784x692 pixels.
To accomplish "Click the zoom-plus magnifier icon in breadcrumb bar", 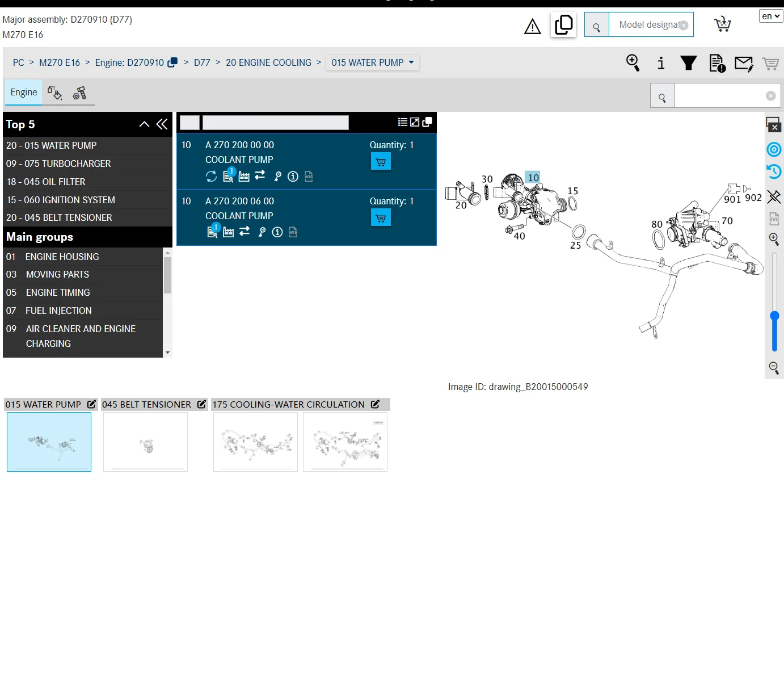I will (633, 62).
